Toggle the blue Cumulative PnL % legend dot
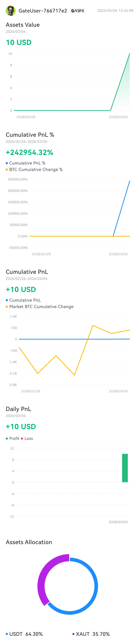139x644 pixels. (x=7, y=163)
